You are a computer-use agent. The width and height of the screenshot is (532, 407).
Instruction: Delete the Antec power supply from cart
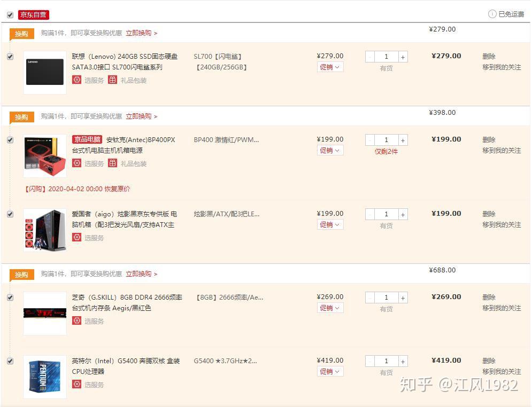(489, 139)
